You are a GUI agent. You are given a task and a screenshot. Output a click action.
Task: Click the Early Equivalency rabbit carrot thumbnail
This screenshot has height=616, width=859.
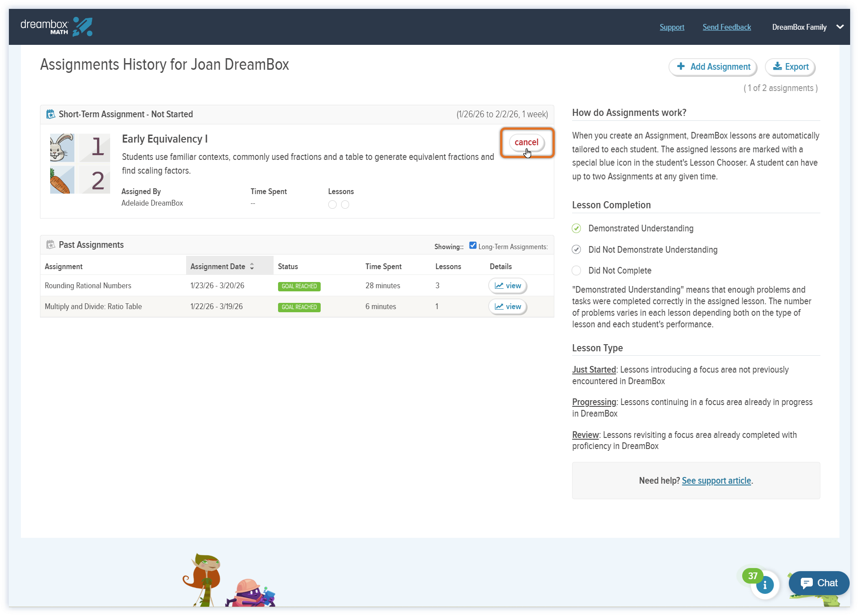coord(80,163)
